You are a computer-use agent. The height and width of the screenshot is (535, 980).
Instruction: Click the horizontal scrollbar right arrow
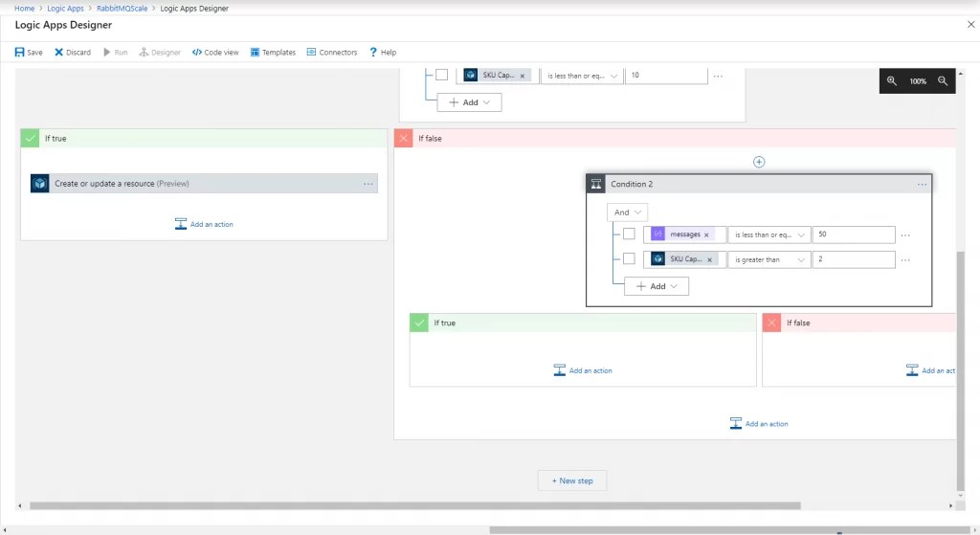[951, 505]
